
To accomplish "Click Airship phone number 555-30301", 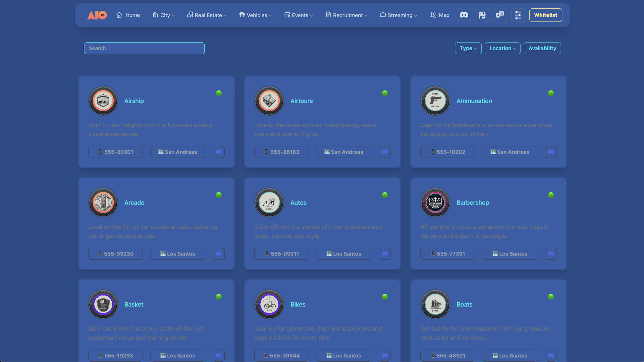I will pyautogui.click(x=115, y=152).
